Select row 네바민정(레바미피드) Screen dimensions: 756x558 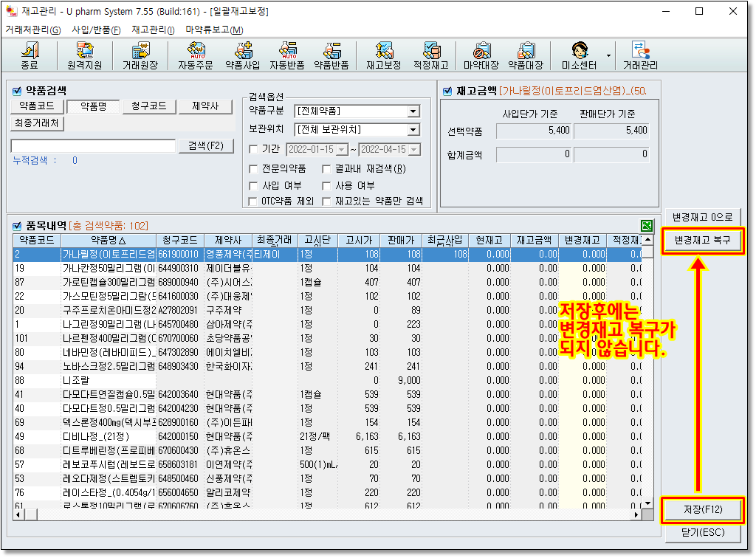pos(328,353)
